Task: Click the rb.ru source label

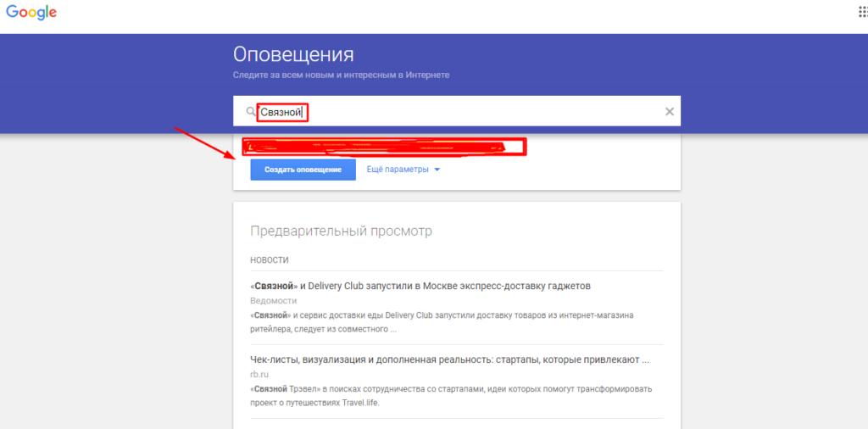Action: point(259,374)
